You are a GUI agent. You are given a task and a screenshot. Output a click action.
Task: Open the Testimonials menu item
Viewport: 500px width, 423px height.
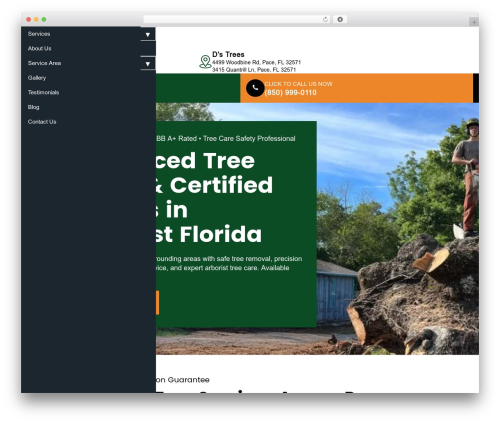click(x=43, y=93)
